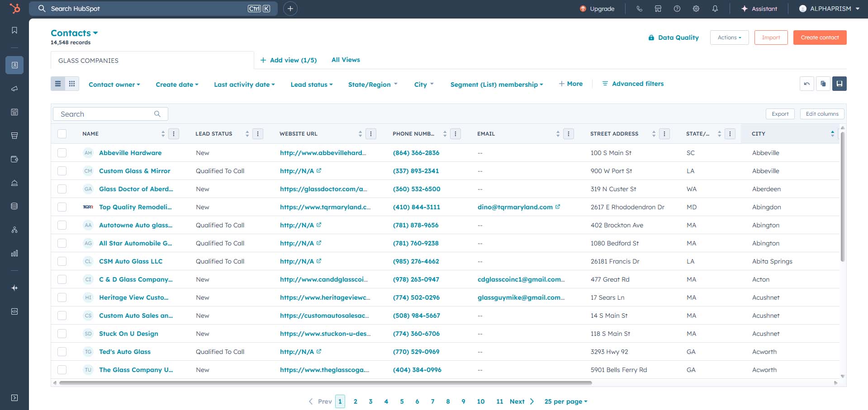Image resolution: width=868 pixels, height=410 pixels.
Task: Click the undo view changes icon
Action: point(807,84)
